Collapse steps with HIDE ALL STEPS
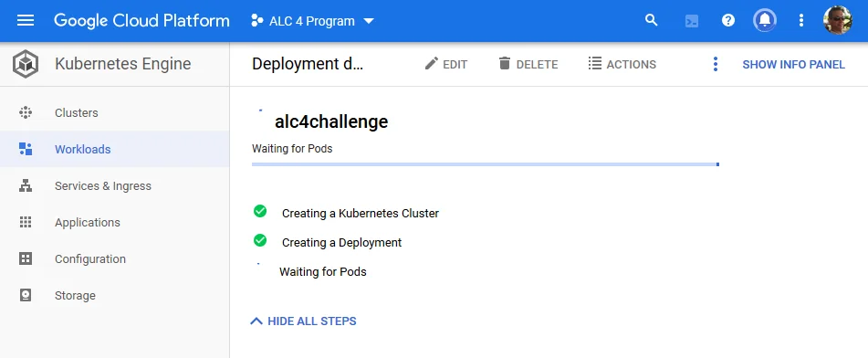868x358 pixels. tap(303, 321)
